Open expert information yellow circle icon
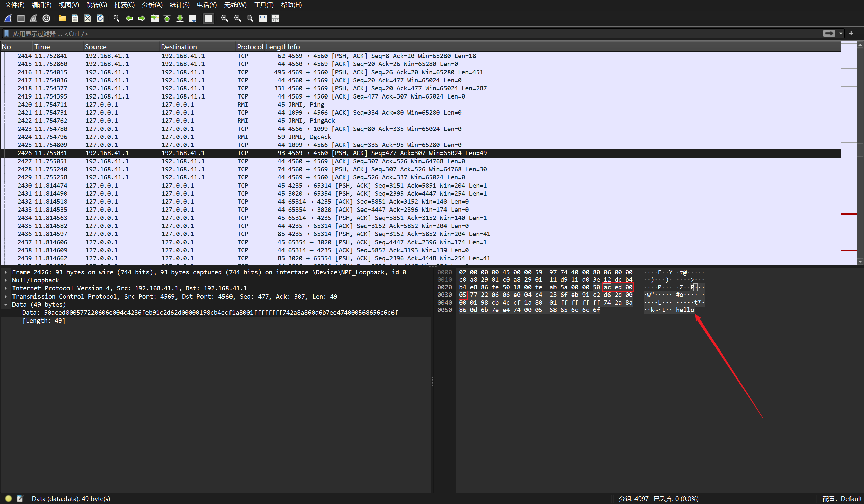The width and height of the screenshot is (864, 504). click(8, 499)
